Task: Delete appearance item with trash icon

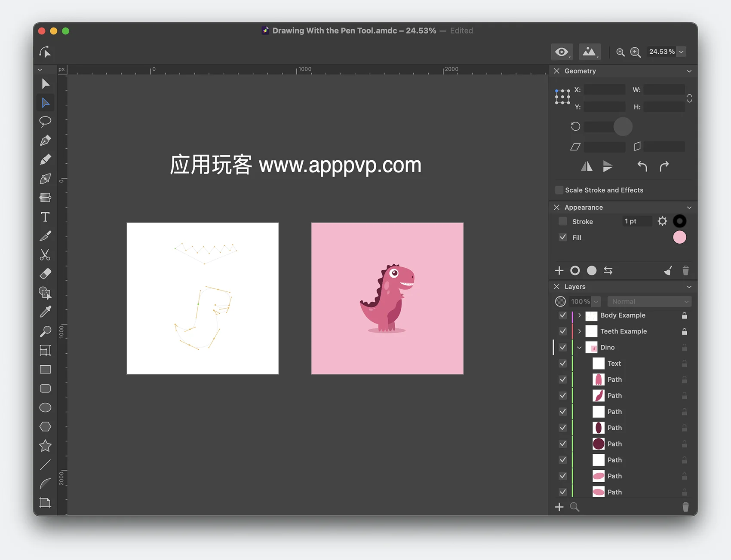Action: [x=685, y=270]
